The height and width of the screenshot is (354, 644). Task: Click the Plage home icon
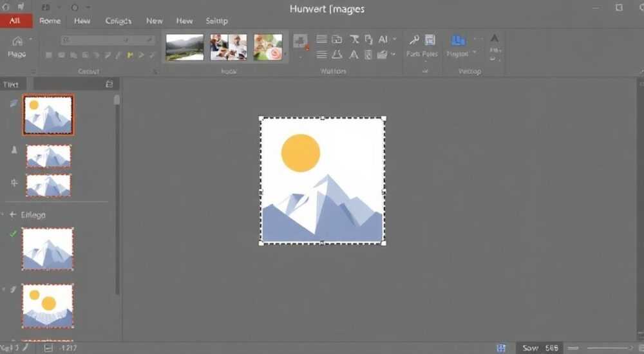coord(17,41)
